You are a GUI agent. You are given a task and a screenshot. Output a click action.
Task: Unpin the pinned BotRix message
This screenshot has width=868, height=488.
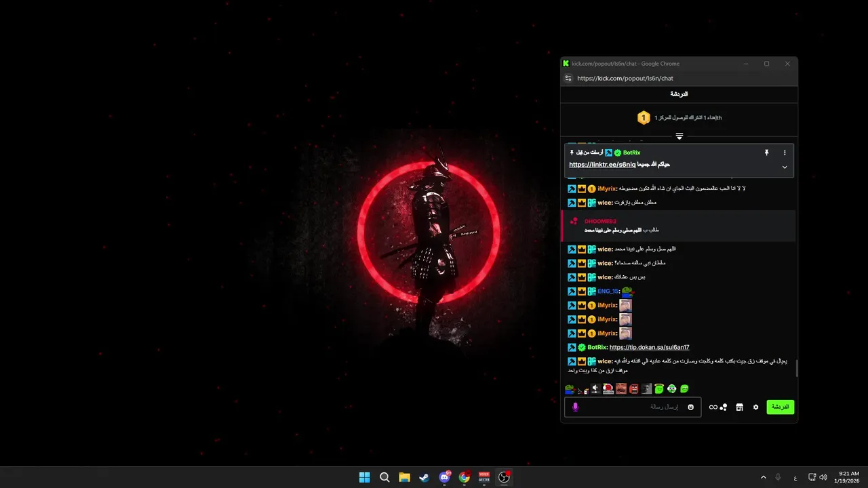pyautogui.click(x=767, y=153)
